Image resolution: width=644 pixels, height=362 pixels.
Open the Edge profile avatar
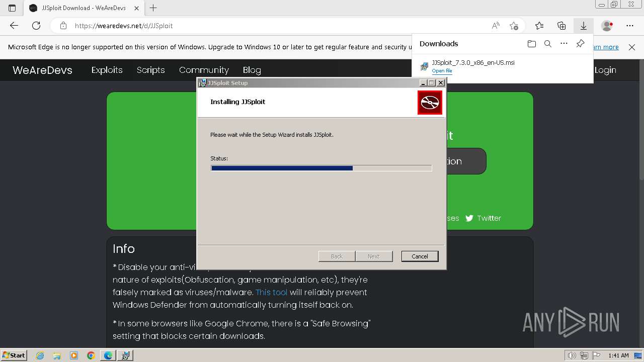coord(607,26)
